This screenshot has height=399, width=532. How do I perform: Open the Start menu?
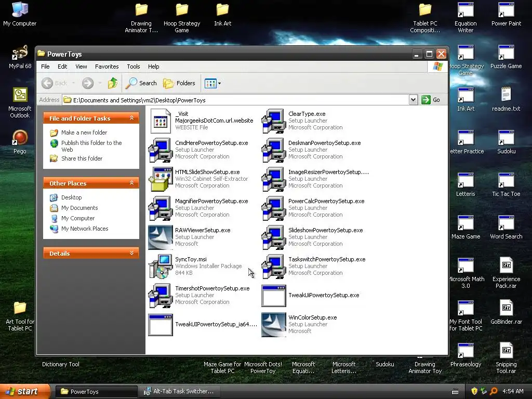tap(25, 392)
